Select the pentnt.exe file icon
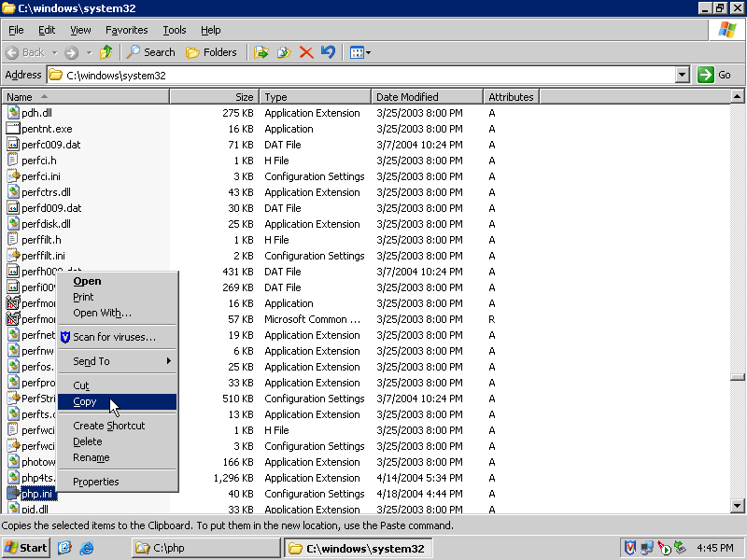 pyautogui.click(x=13, y=129)
